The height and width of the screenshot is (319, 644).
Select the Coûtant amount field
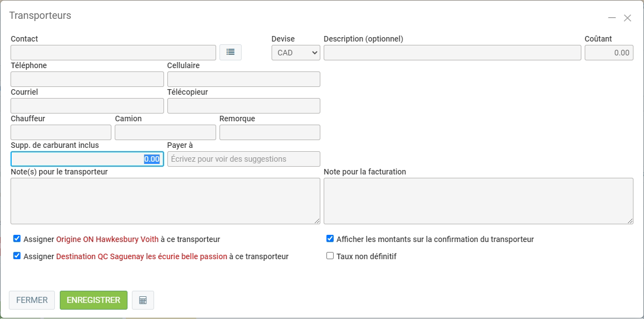(609, 53)
